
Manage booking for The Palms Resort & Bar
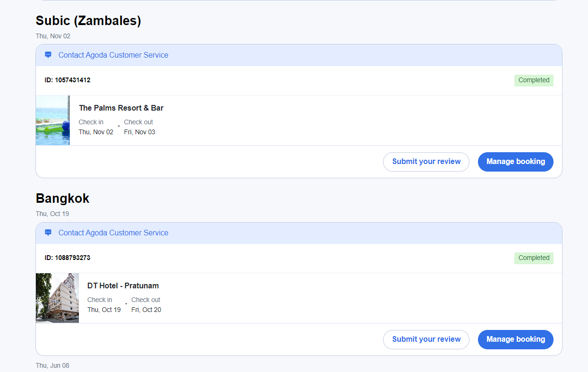[515, 162]
